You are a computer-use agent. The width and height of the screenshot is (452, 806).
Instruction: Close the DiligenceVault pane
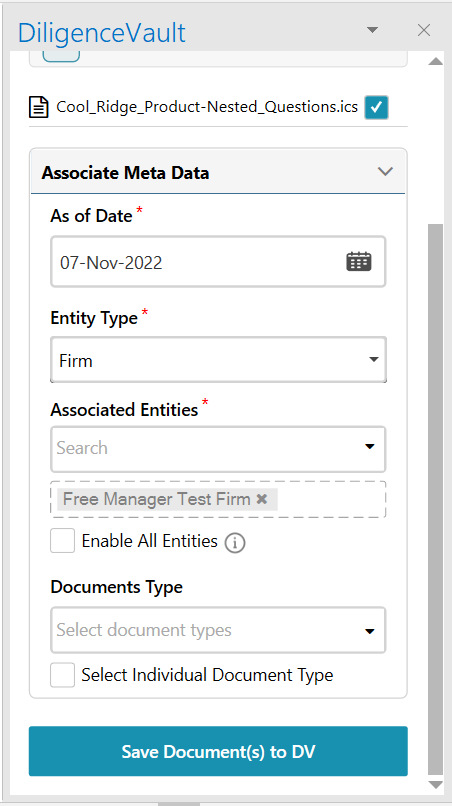424,30
